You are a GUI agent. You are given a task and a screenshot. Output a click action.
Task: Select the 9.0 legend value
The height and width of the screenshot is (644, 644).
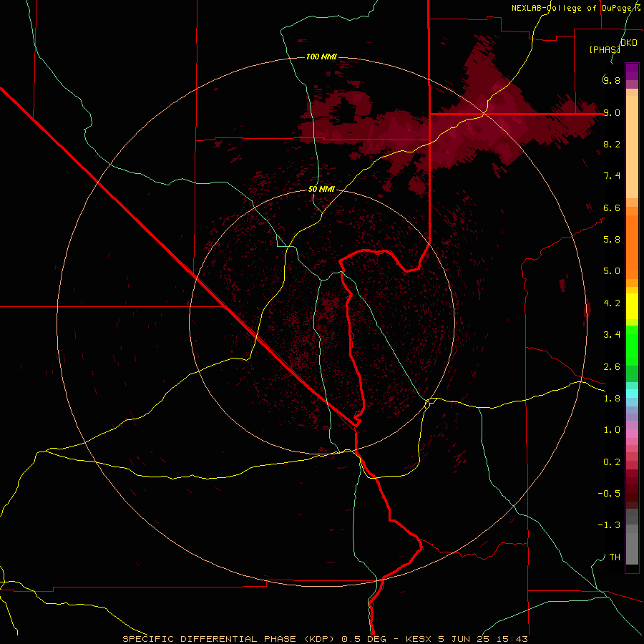pyautogui.click(x=612, y=112)
